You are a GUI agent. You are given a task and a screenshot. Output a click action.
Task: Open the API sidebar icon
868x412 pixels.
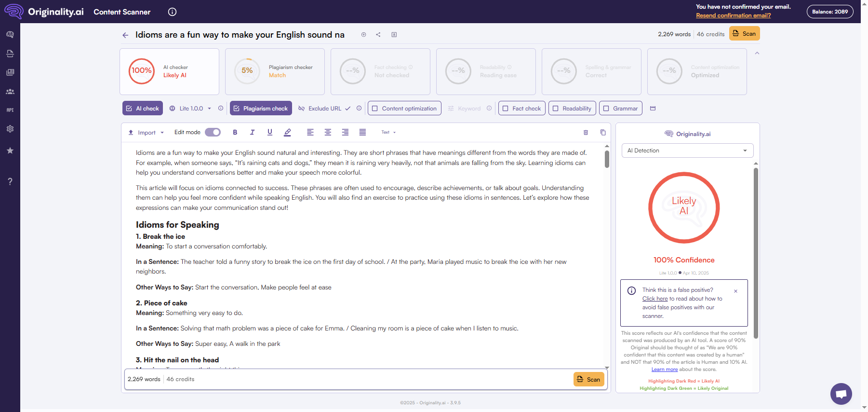pos(10,110)
